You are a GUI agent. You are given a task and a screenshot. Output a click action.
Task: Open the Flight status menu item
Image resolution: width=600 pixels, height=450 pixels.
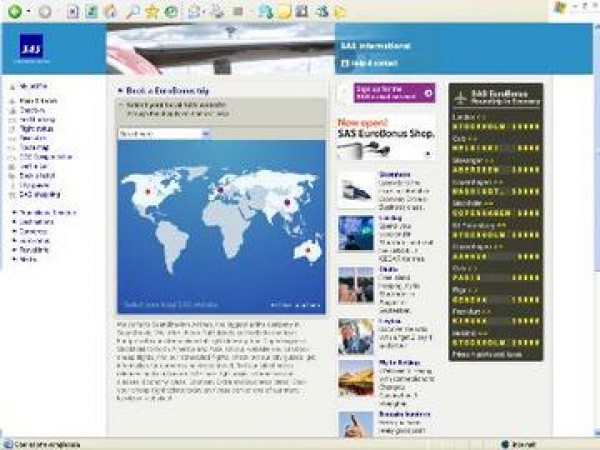pyautogui.click(x=33, y=128)
